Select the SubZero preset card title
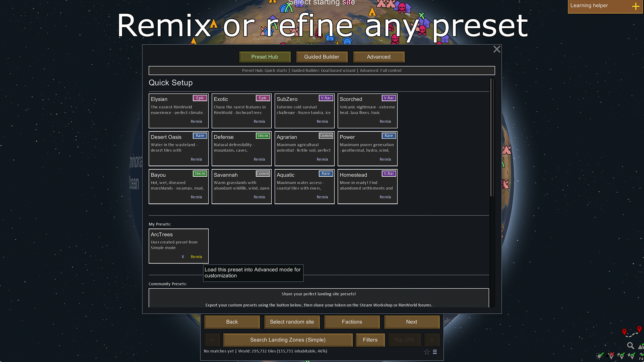 pyautogui.click(x=287, y=99)
